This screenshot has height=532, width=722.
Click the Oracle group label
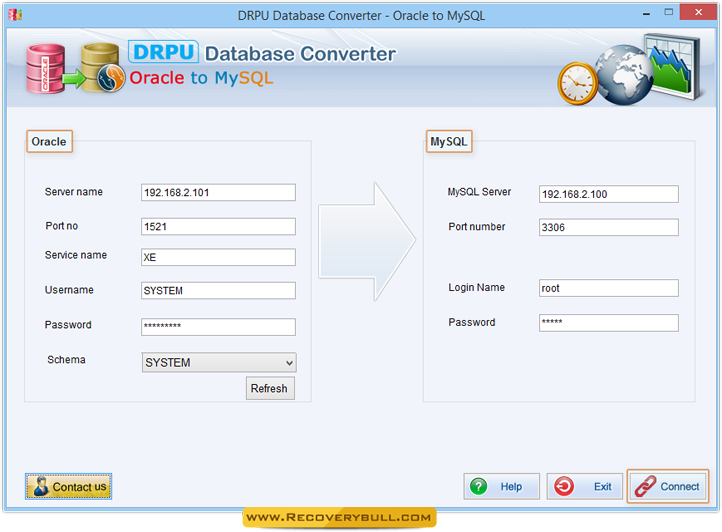[49, 141]
